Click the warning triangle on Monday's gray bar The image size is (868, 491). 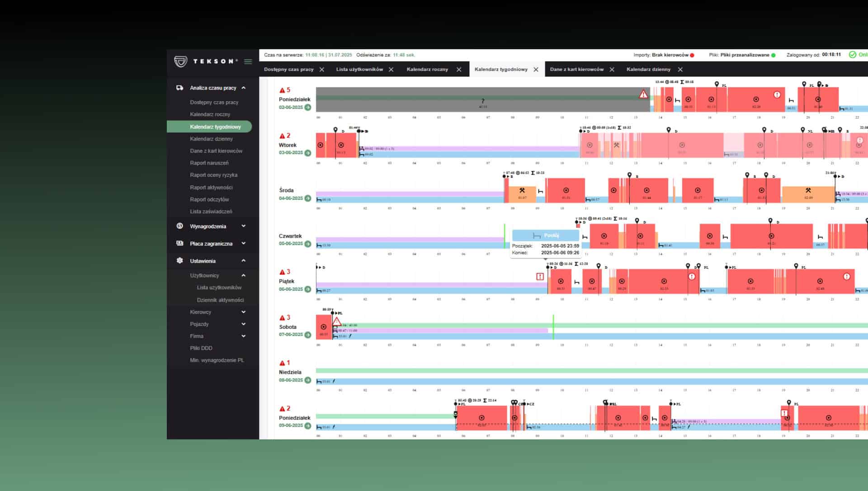tap(643, 94)
